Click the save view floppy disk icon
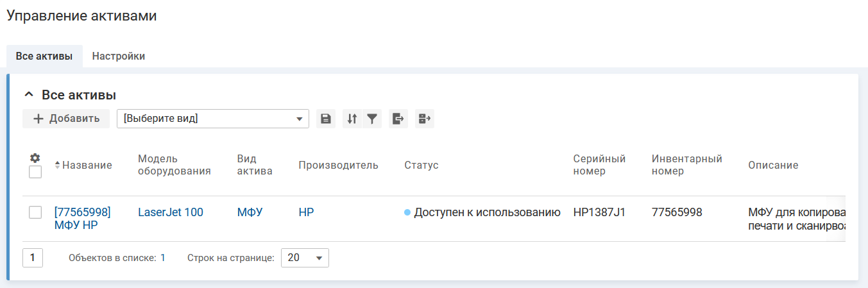This screenshot has width=868, height=288. pos(326,119)
